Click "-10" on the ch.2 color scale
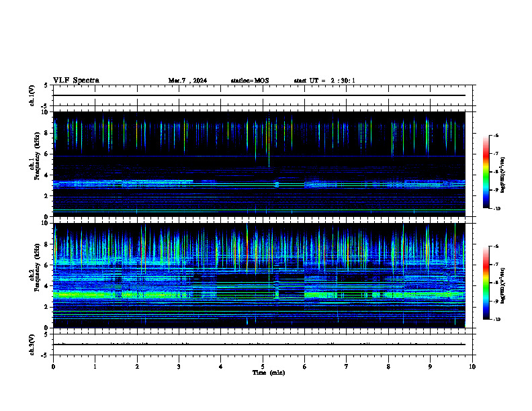Image resolution: width=532 pixels, height=411 pixels. click(x=496, y=320)
